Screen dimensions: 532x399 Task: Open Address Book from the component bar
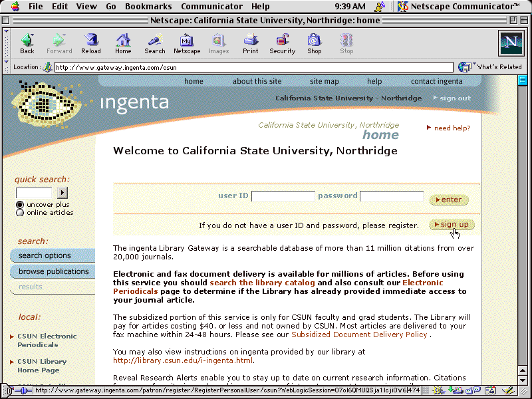(x=490, y=390)
